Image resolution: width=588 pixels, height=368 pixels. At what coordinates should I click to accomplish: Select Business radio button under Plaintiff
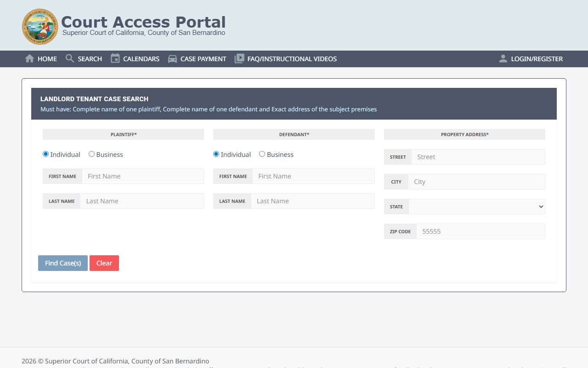click(91, 154)
